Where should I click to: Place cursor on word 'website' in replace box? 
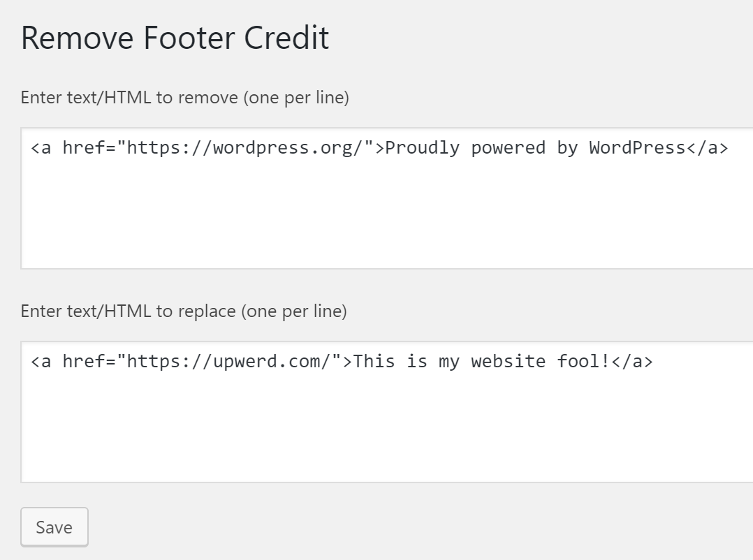[x=508, y=361]
